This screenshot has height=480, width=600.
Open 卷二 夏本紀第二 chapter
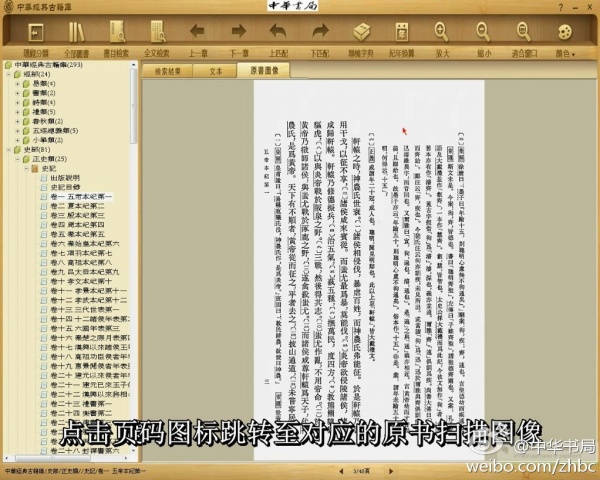[77, 206]
